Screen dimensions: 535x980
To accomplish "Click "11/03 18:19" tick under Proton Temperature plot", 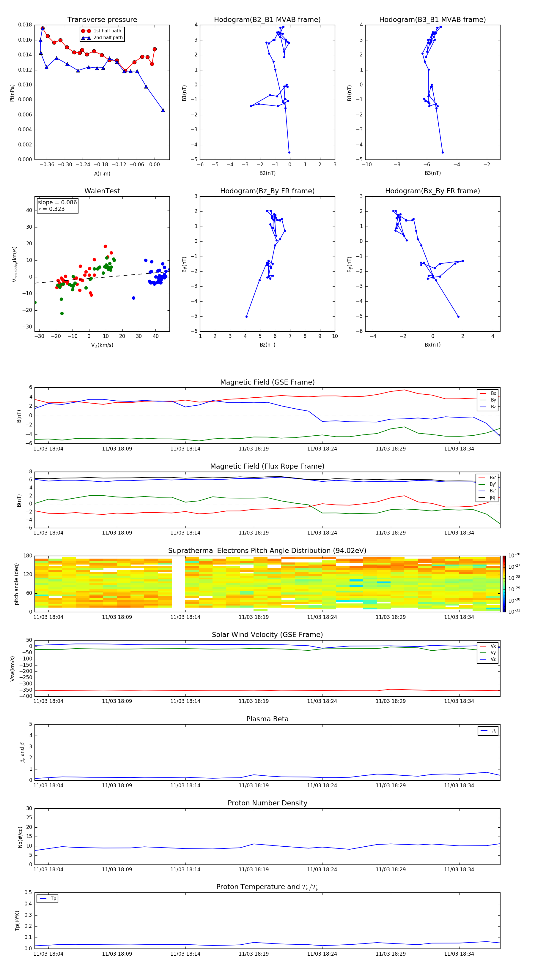I will (254, 954).
